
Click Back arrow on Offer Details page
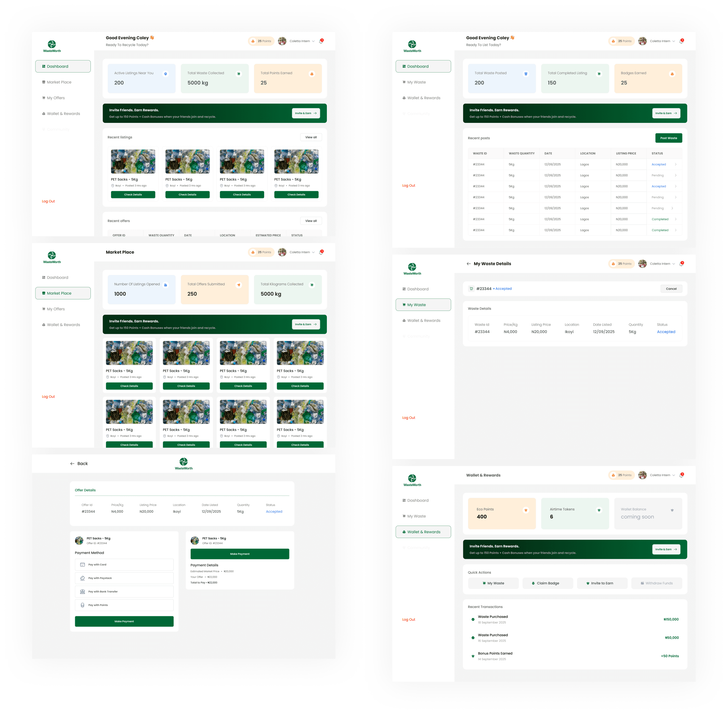click(x=73, y=464)
